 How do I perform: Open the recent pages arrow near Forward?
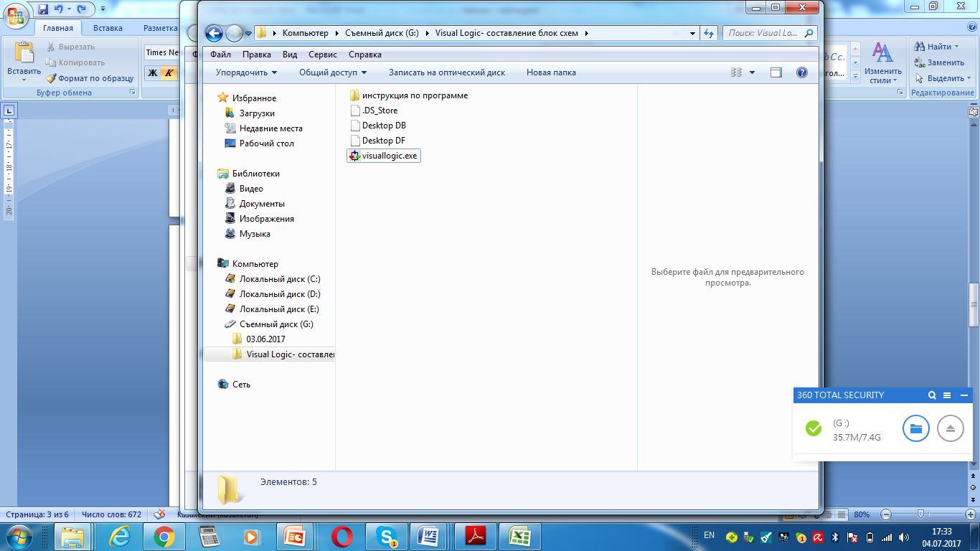coord(248,33)
